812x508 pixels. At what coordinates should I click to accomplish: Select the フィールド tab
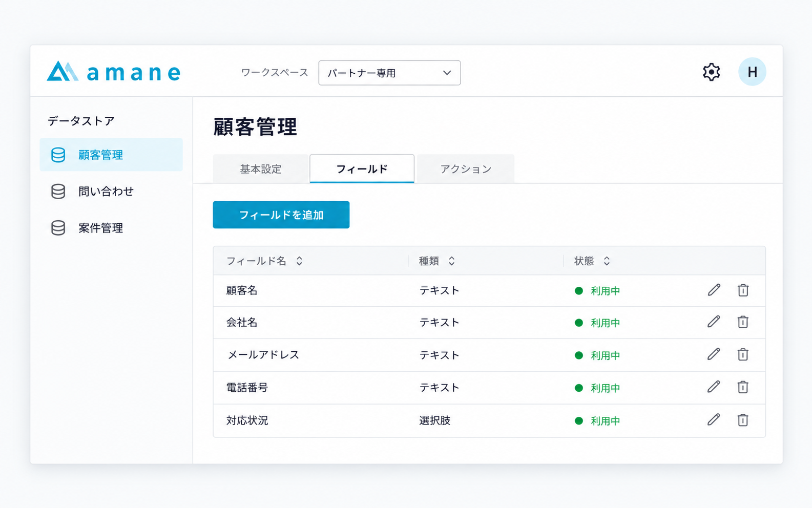click(362, 168)
